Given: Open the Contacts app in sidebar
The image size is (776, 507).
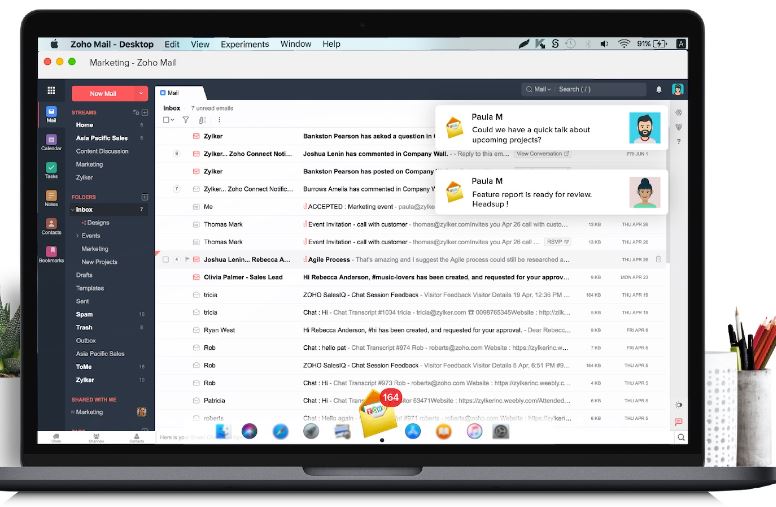Looking at the screenshot, I should tap(51, 226).
